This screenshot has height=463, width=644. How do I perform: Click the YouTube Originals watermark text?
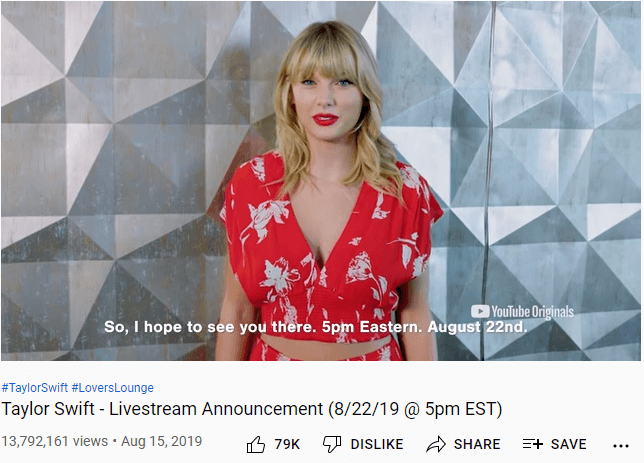click(532, 312)
